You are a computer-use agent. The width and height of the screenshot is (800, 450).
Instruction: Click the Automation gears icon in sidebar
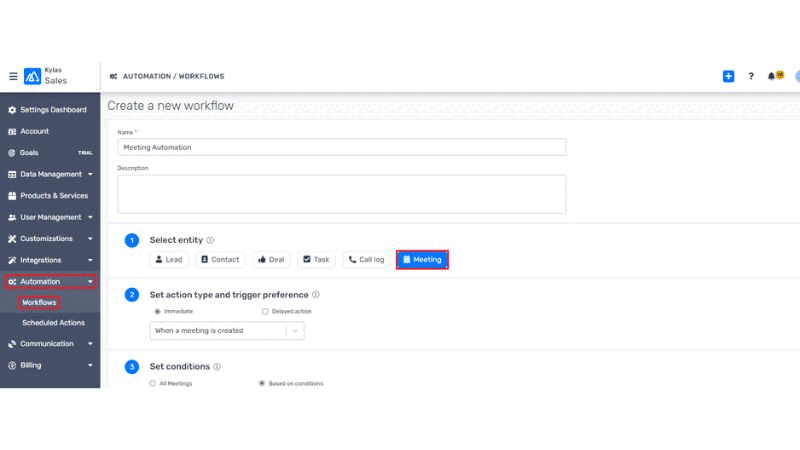click(x=12, y=282)
